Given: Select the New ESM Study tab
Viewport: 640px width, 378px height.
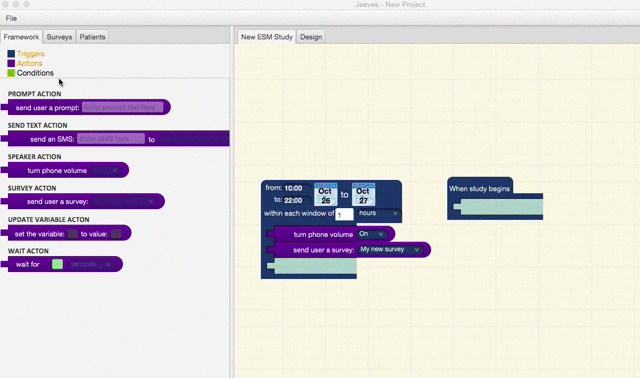Looking at the screenshot, I should pos(267,37).
